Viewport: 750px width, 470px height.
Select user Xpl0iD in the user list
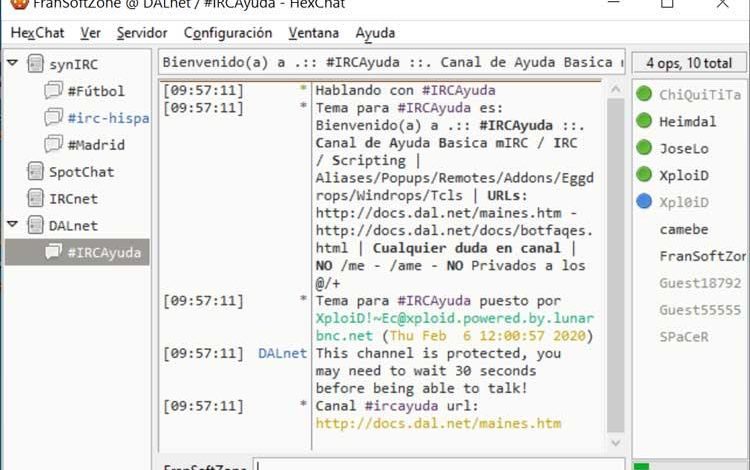(x=684, y=202)
